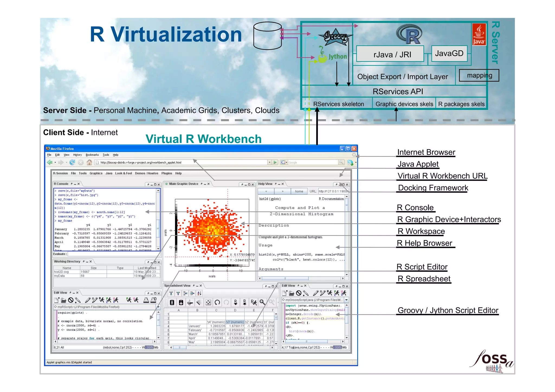The height and width of the screenshot is (392, 555).
Task: Click new file icon in myGroovyScript Edit View
Action: [x=285, y=293]
